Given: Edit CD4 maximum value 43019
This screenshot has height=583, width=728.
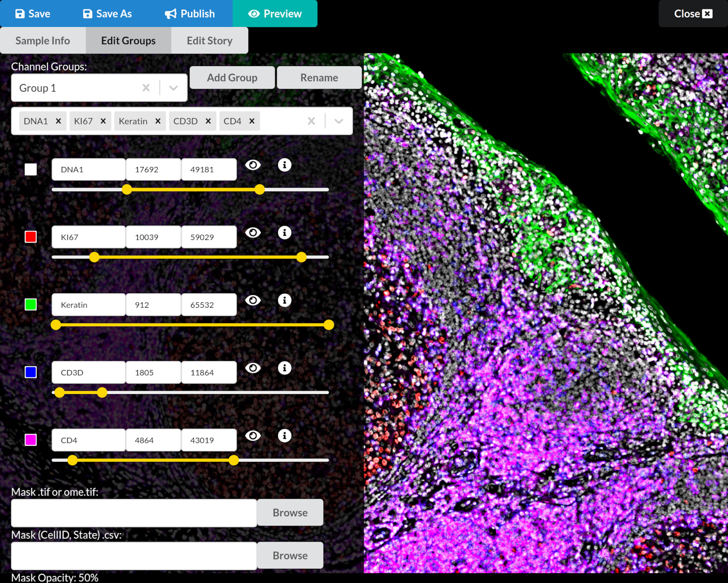Looking at the screenshot, I should click(209, 440).
